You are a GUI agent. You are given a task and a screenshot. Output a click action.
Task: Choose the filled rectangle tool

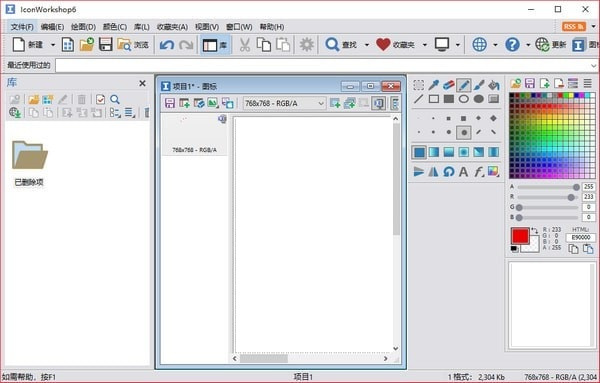(448, 99)
